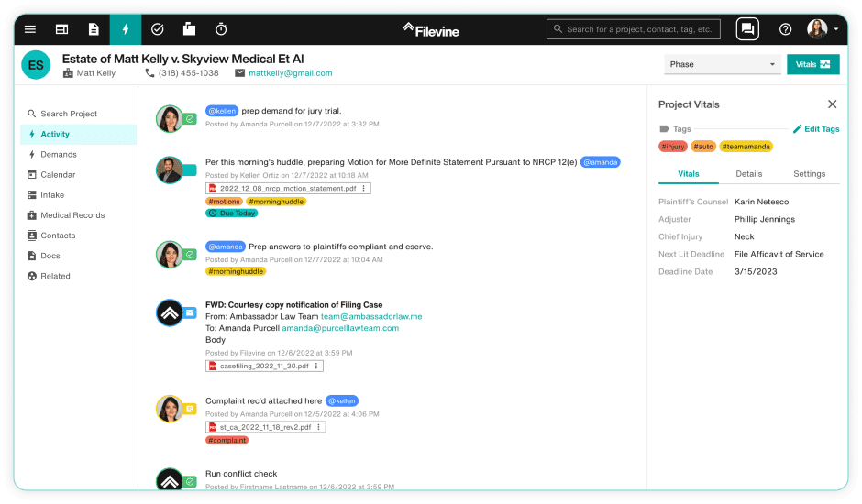The width and height of the screenshot is (862, 504).
Task: Open the help question mark icon
Action: pos(786,29)
